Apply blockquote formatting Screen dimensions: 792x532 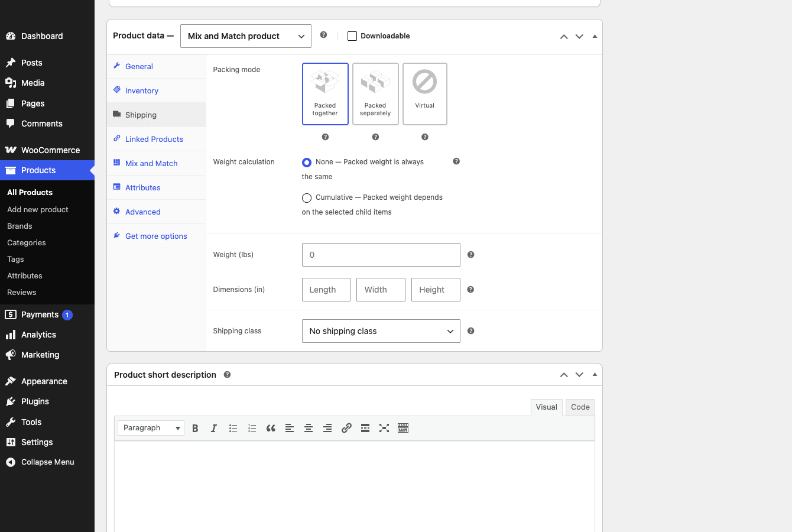(271, 428)
